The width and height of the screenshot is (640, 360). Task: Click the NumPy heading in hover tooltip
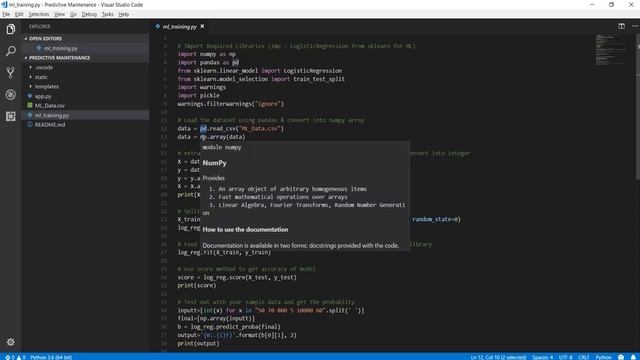[x=214, y=162]
